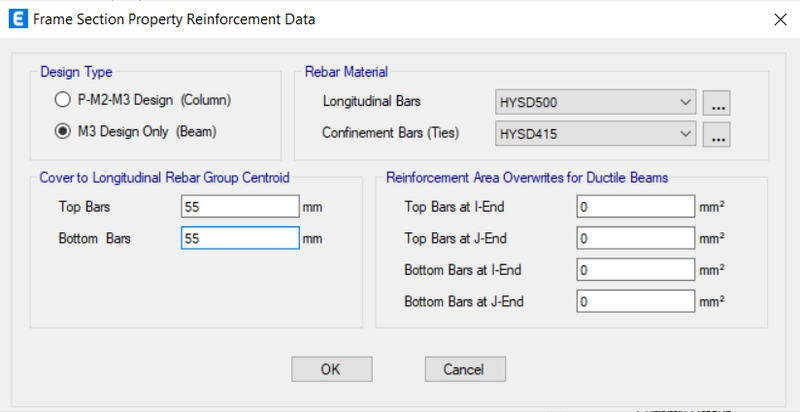Click the ETABS application icon in title bar
This screenshot has height=412, width=800.
click(x=18, y=19)
